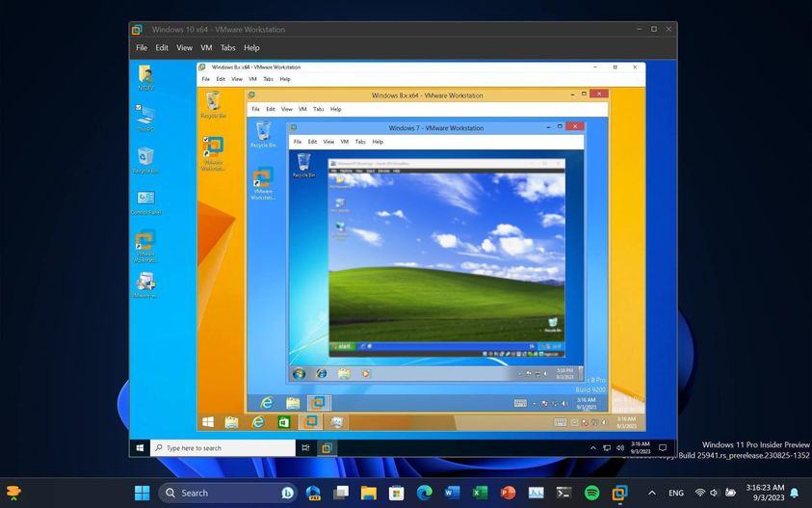This screenshot has width=812, height=508.
Task: Select Recycle Bin on the Windows 7 desktop
Action: pos(304,166)
